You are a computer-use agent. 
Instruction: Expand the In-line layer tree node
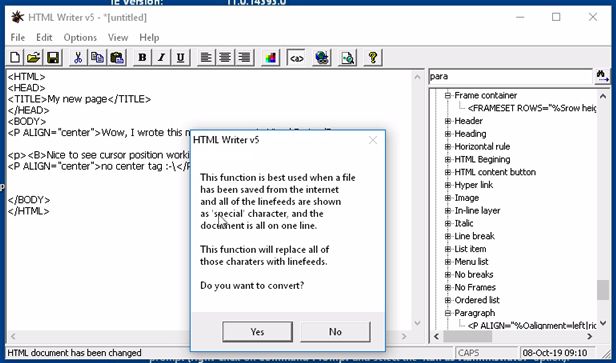[447, 211]
